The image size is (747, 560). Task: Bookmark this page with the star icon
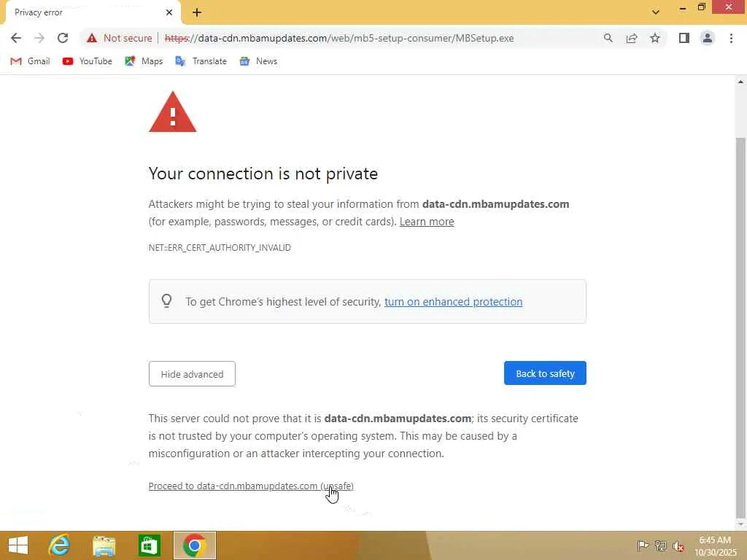point(655,38)
